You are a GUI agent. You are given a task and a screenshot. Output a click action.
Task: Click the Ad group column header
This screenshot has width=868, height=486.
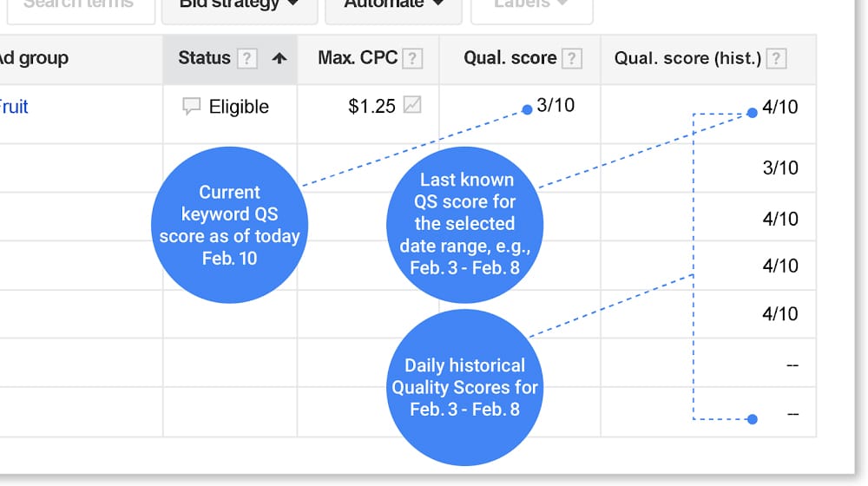click(35, 57)
